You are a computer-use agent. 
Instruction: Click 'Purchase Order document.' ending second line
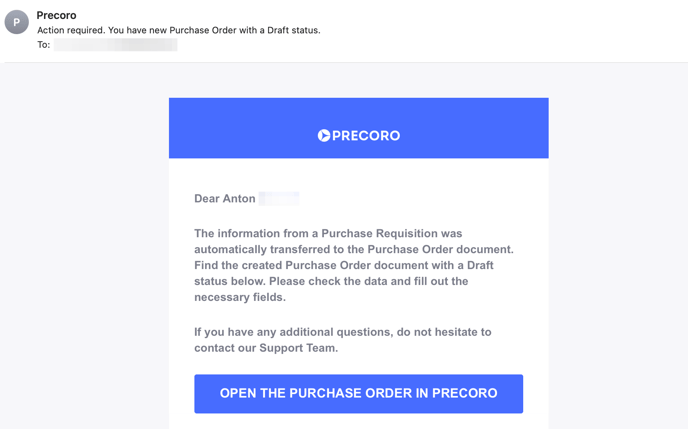(440, 250)
